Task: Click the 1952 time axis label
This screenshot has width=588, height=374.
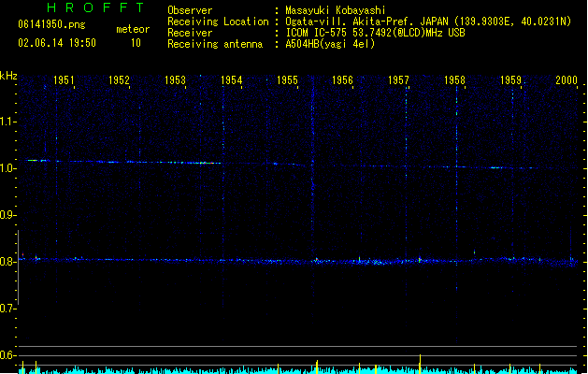Action: click(119, 80)
